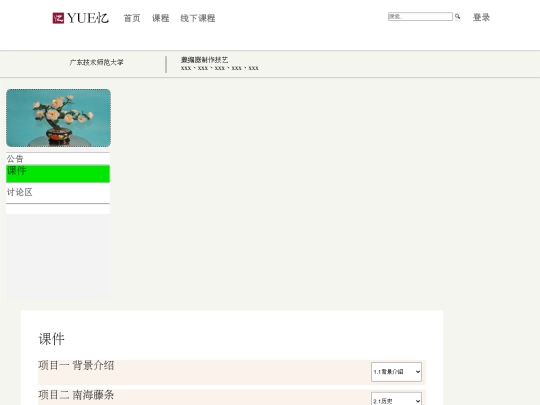Click the 广东技术师范大学 text
This screenshot has height=405, width=540.
point(96,62)
